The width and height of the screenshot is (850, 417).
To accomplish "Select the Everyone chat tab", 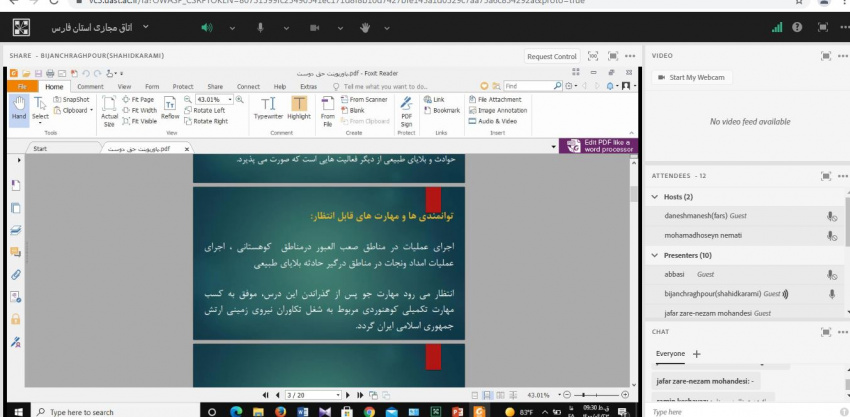I will pos(670,354).
